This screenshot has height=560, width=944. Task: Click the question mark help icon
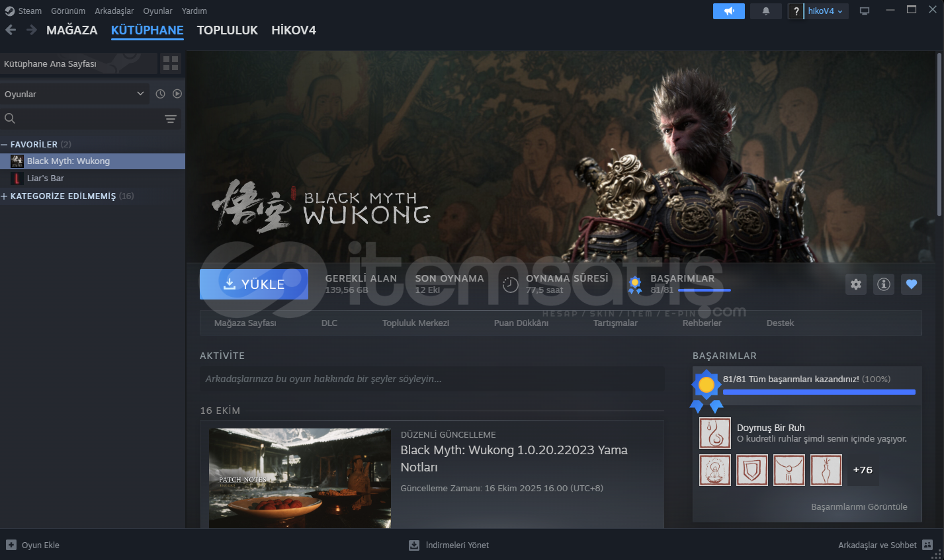tap(796, 11)
